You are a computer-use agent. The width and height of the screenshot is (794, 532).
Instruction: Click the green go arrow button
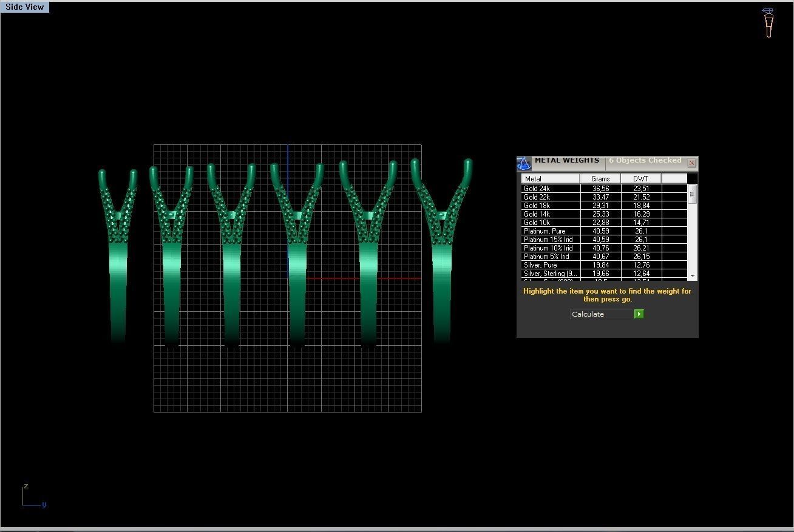(x=639, y=314)
